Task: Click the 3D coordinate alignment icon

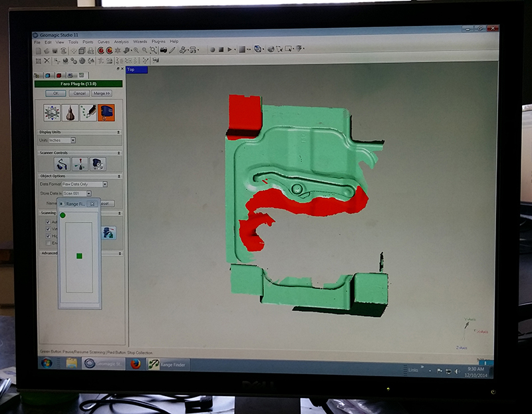Action: pos(52,113)
